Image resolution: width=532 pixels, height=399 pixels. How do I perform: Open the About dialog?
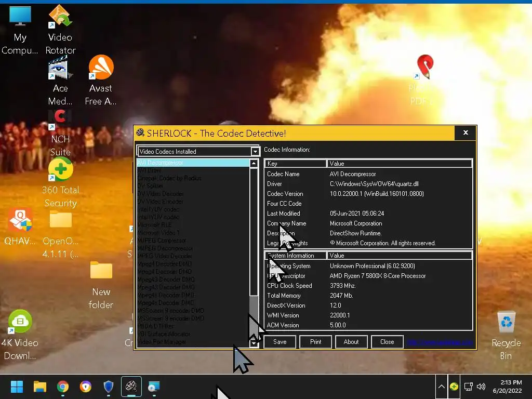pyautogui.click(x=351, y=342)
